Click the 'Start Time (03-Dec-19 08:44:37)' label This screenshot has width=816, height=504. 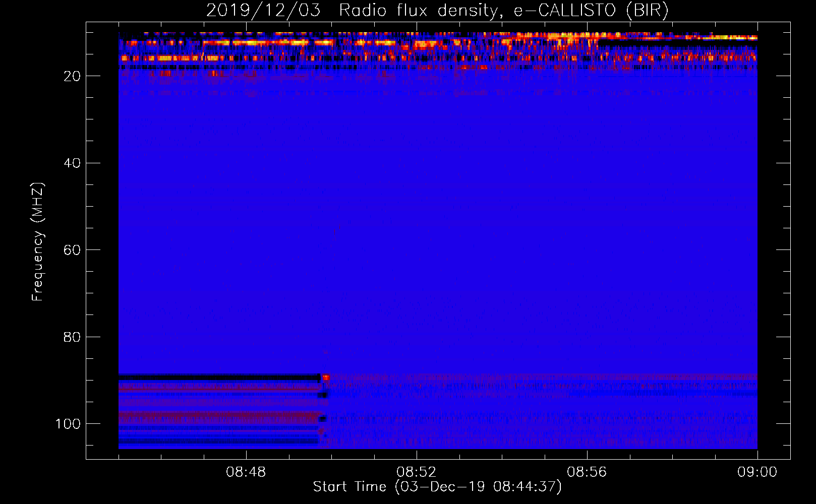[x=437, y=487]
